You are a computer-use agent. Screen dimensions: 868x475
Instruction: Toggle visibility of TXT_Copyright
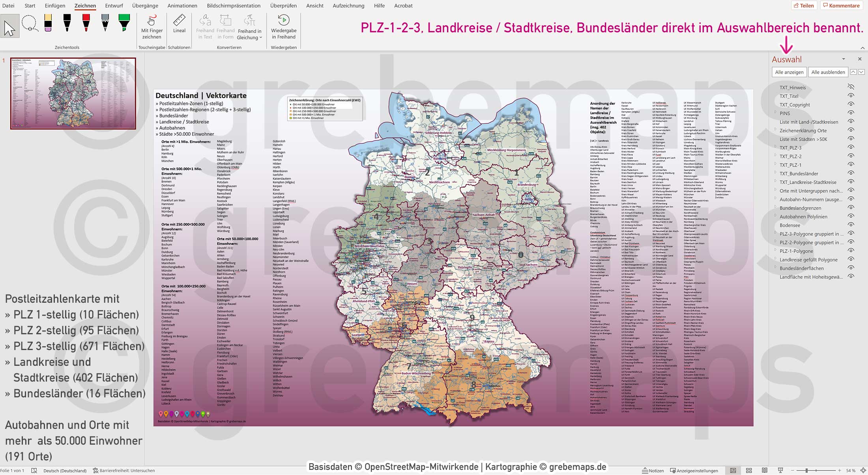tap(851, 105)
